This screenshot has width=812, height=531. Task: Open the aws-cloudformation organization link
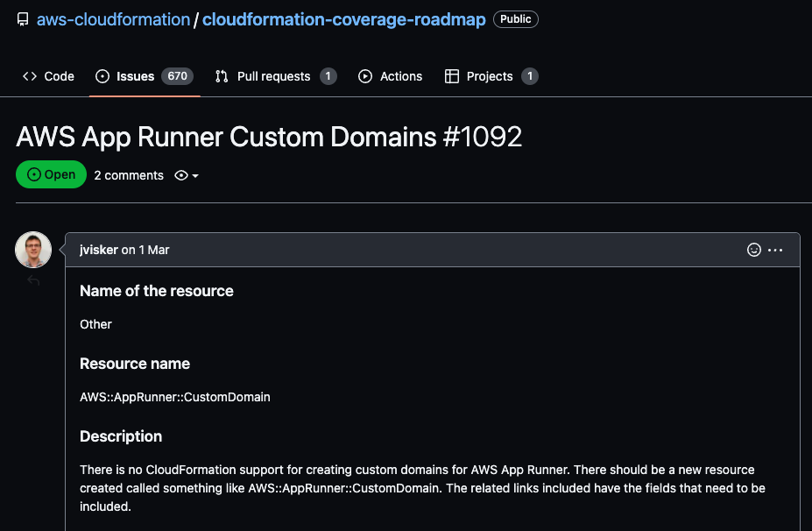[x=113, y=18]
